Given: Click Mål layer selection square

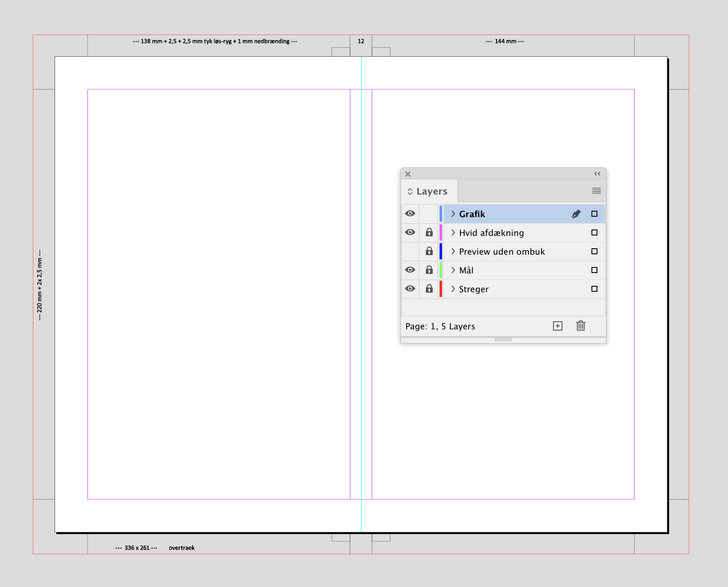Looking at the screenshot, I should [594, 270].
